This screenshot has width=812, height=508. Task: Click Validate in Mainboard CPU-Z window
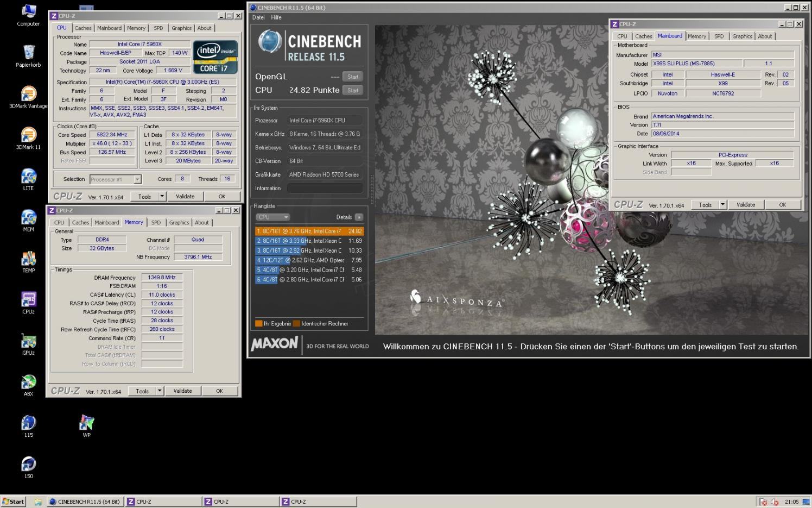pyautogui.click(x=746, y=205)
